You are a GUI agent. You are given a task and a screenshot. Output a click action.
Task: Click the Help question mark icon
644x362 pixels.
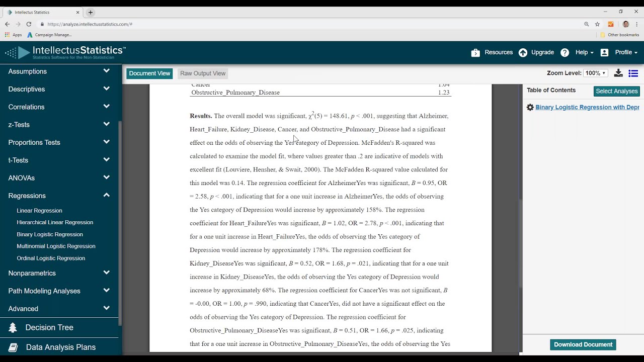[x=565, y=53]
